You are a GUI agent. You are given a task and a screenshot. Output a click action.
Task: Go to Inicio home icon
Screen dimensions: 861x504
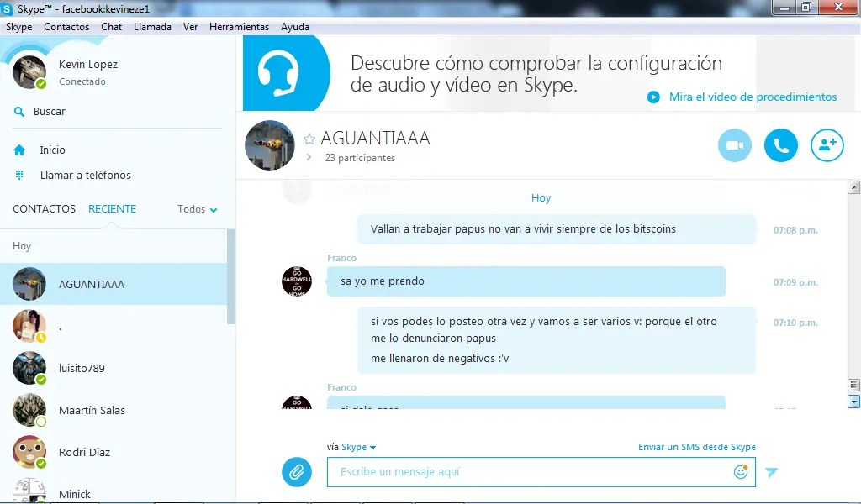[19, 150]
